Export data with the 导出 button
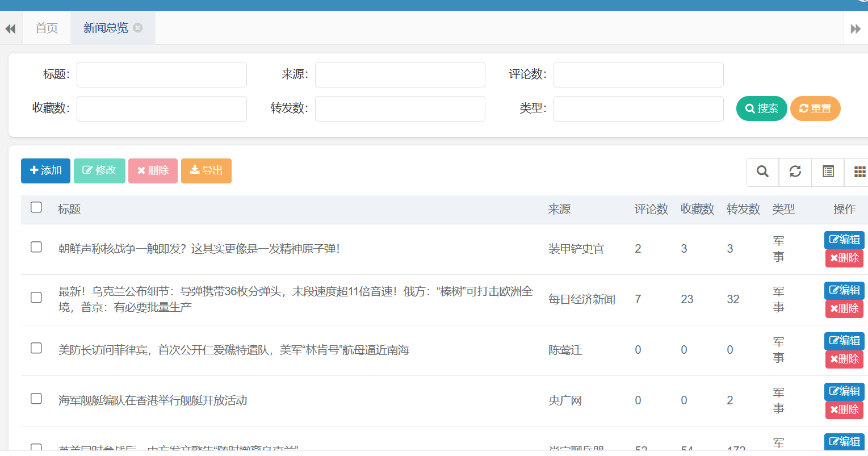868x456 pixels. click(x=206, y=171)
